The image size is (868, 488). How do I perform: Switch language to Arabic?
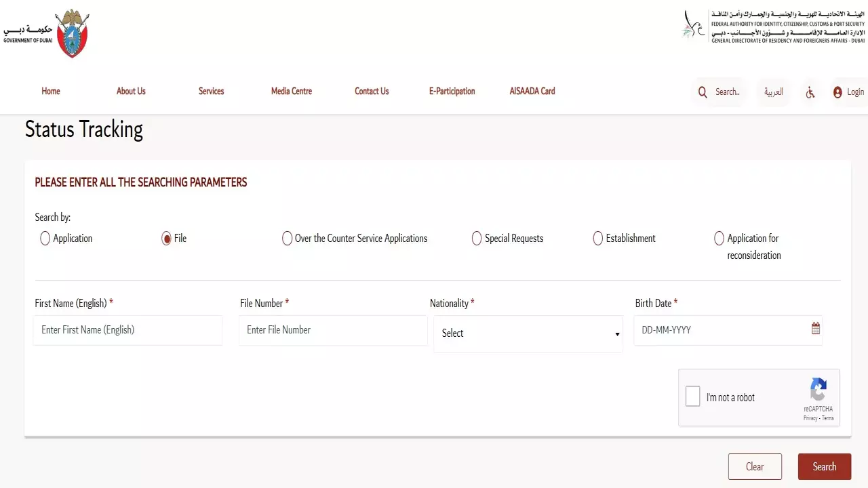(x=774, y=92)
